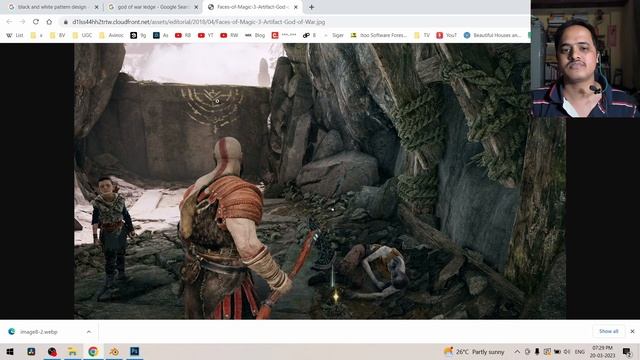The width and height of the screenshot is (640, 360).
Task: Open the 'As' bookmark
Action: (161, 36)
